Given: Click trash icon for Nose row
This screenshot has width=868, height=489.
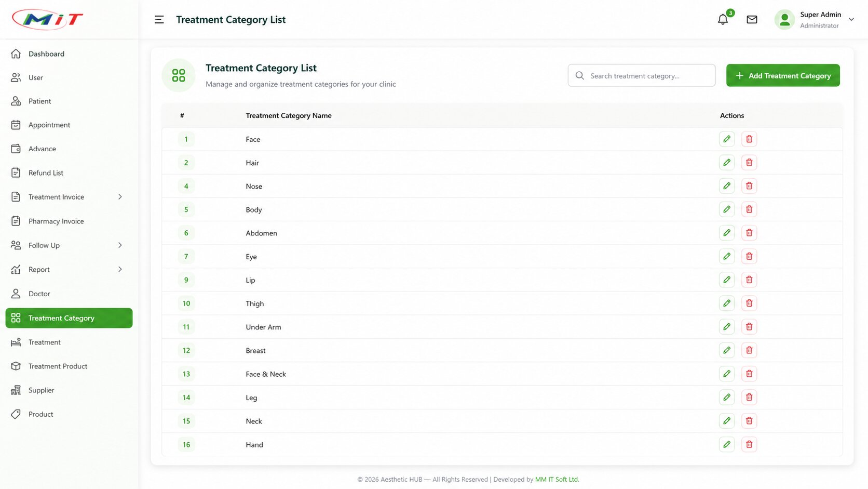Looking at the screenshot, I should click(x=749, y=186).
